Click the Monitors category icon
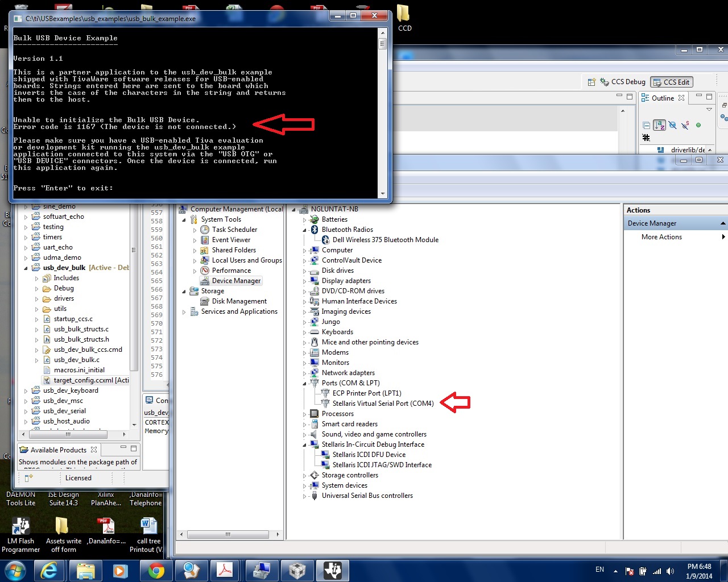The image size is (728, 582). (x=315, y=363)
